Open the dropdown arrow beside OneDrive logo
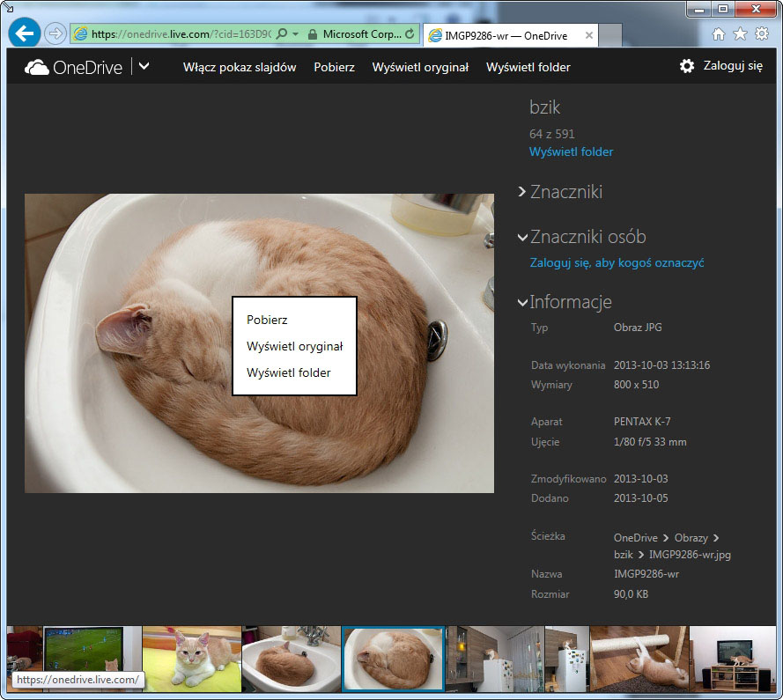 pyautogui.click(x=144, y=66)
